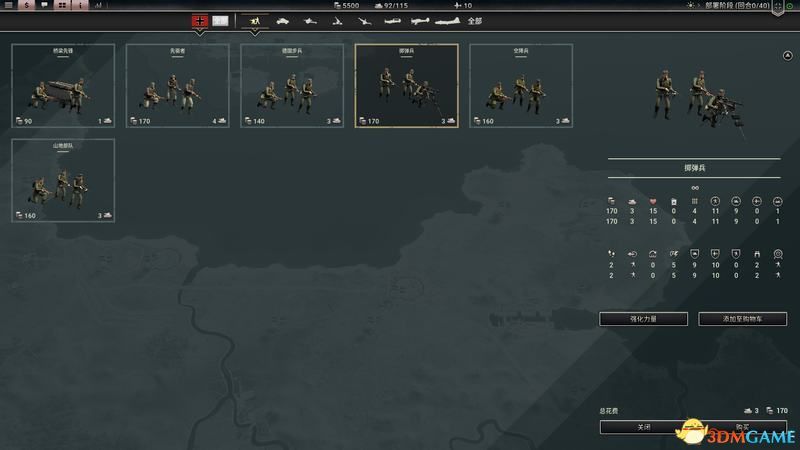Switch to the tactical bomber class tab
The image size is (800, 450).
point(420,21)
